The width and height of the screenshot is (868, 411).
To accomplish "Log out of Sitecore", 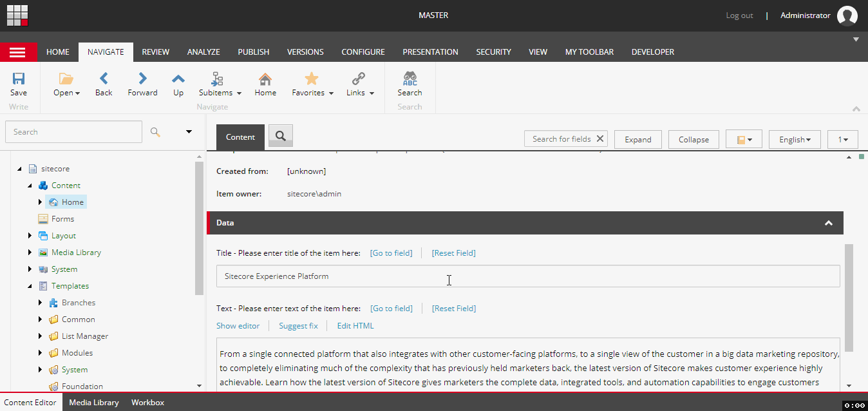I will [x=739, y=15].
